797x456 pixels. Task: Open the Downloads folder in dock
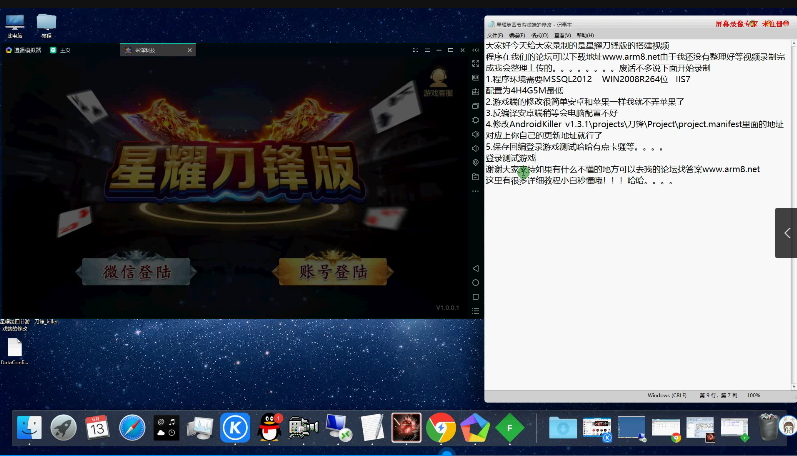click(x=563, y=427)
